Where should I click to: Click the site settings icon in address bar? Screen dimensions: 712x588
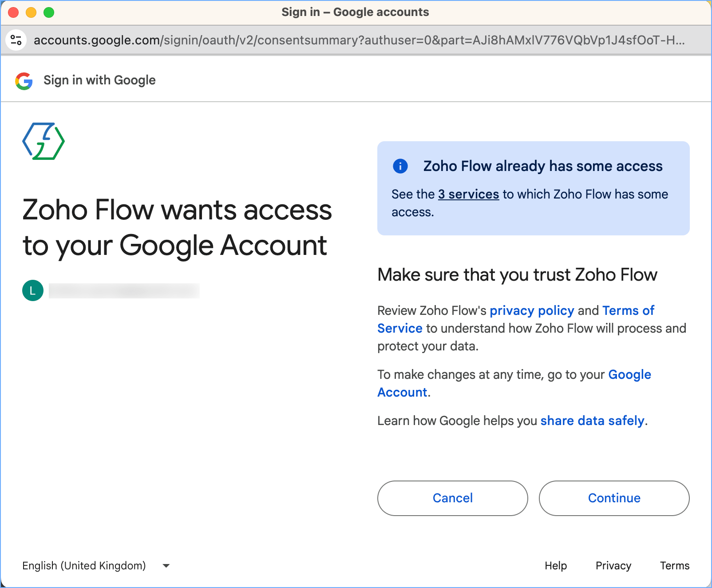16,40
